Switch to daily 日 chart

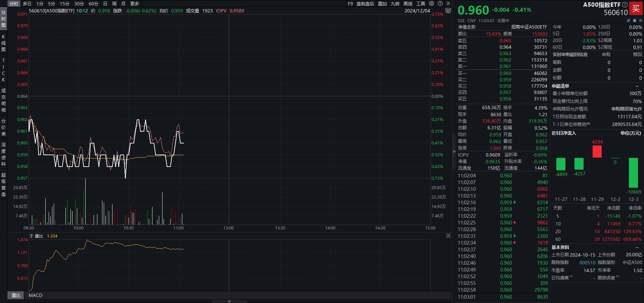click(105, 4)
